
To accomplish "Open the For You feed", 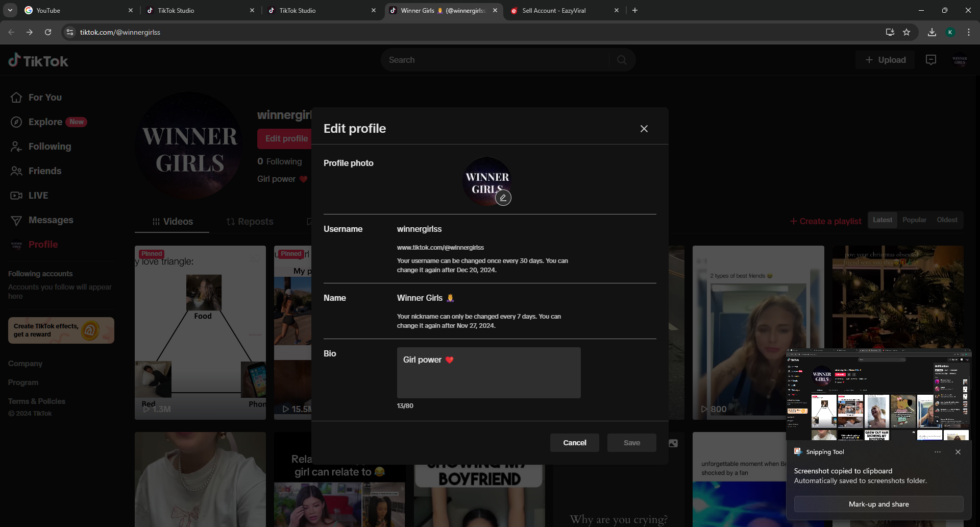I will [x=36, y=97].
